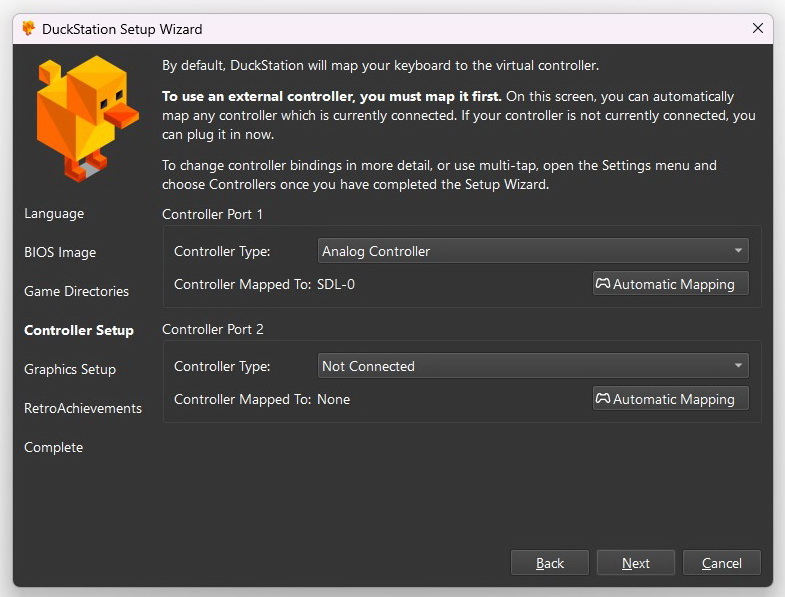785x597 pixels.
Task: Click the None mapped value for Port 2
Action: [333, 399]
